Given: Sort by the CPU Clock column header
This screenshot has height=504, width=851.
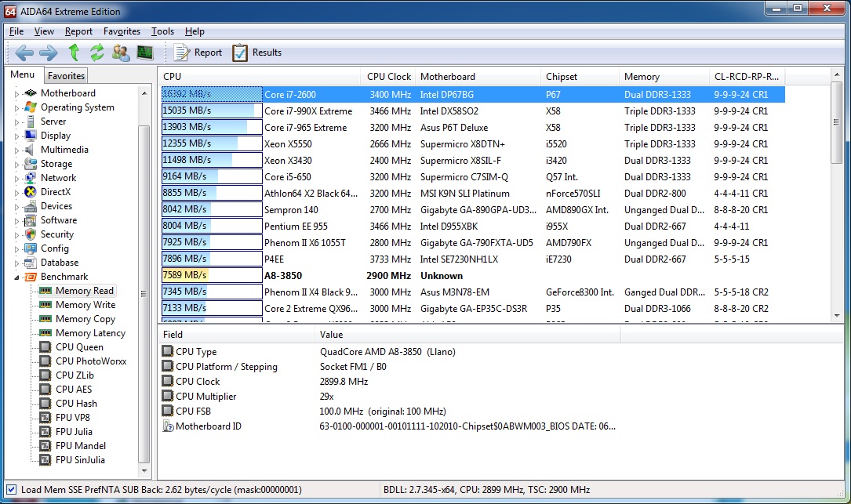Looking at the screenshot, I should pyautogui.click(x=388, y=77).
